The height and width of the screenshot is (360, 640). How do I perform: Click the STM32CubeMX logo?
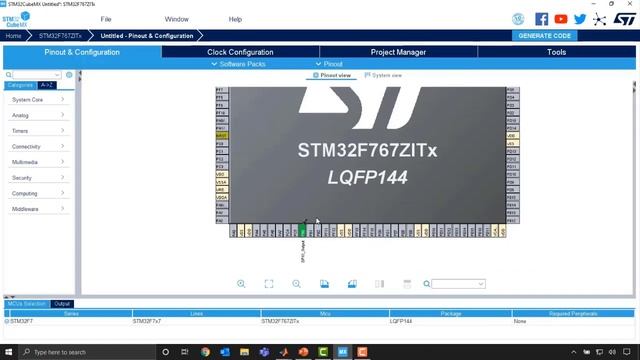tap(16, 20)
